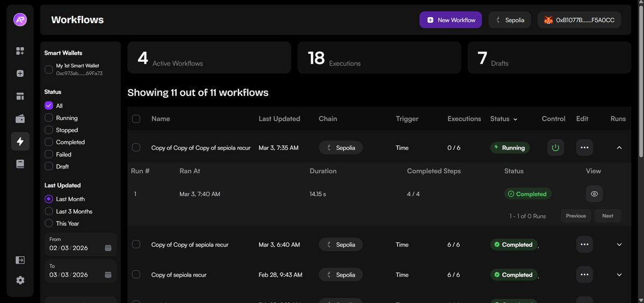Screen dimensions: 644x303
Task: Open the settings gear icon in sidebar
Action: click(x=20, y=280)
